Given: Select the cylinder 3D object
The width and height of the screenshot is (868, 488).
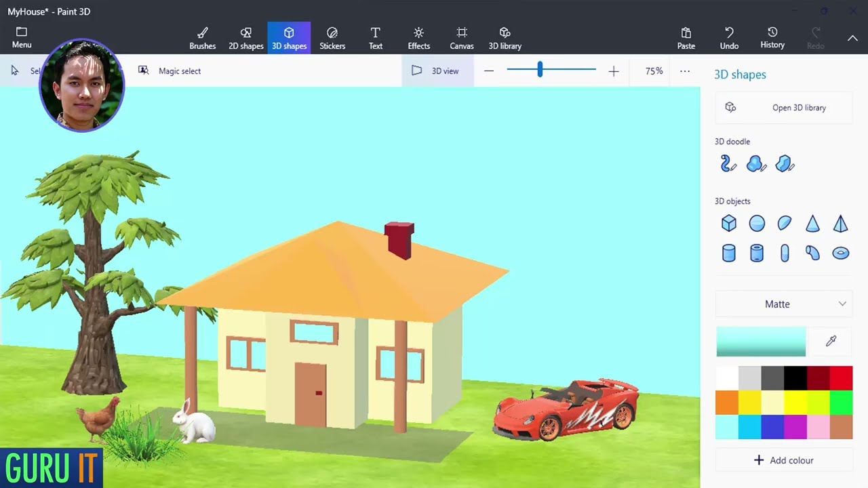Looking at the screenshot, I should click(x=729, y=253).
